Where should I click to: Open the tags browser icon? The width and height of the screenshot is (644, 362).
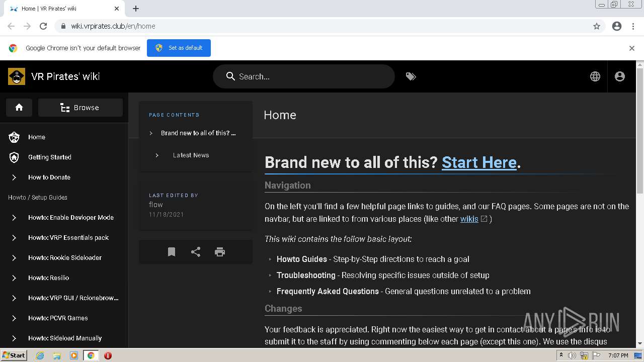(411, 76)
